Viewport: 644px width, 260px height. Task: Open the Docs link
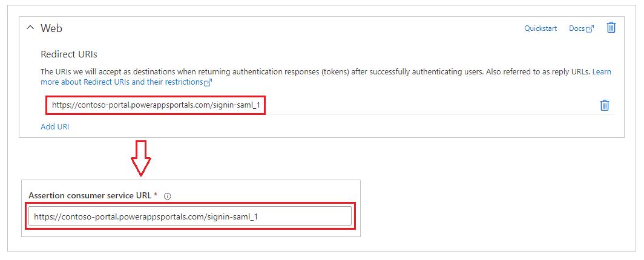(x=577, y=28)
